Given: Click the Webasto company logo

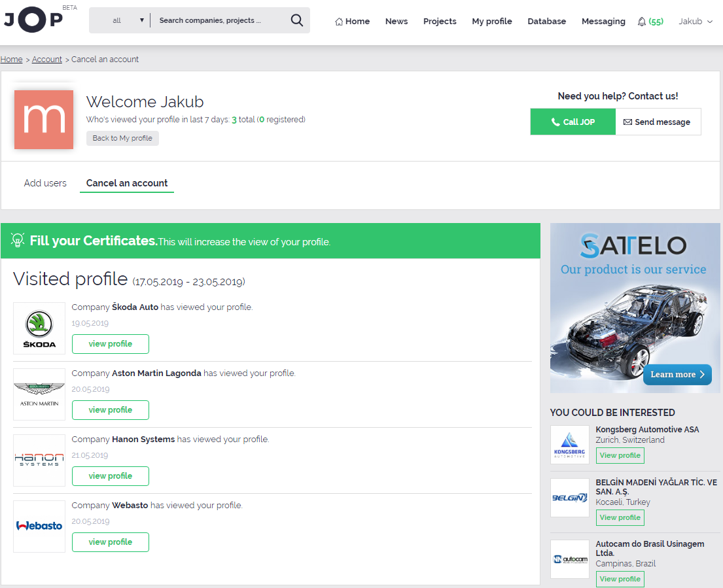Looking at the screenshot, I should (39, 527).
